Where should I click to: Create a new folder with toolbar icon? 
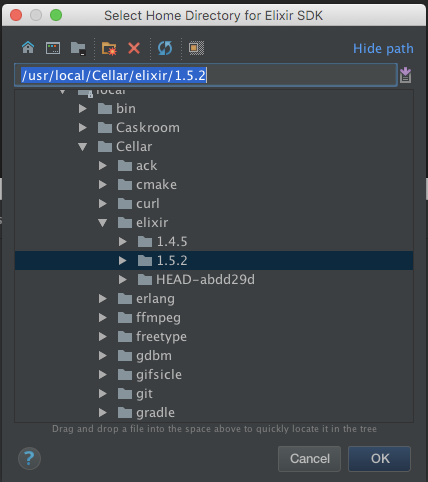coord(109,49)
